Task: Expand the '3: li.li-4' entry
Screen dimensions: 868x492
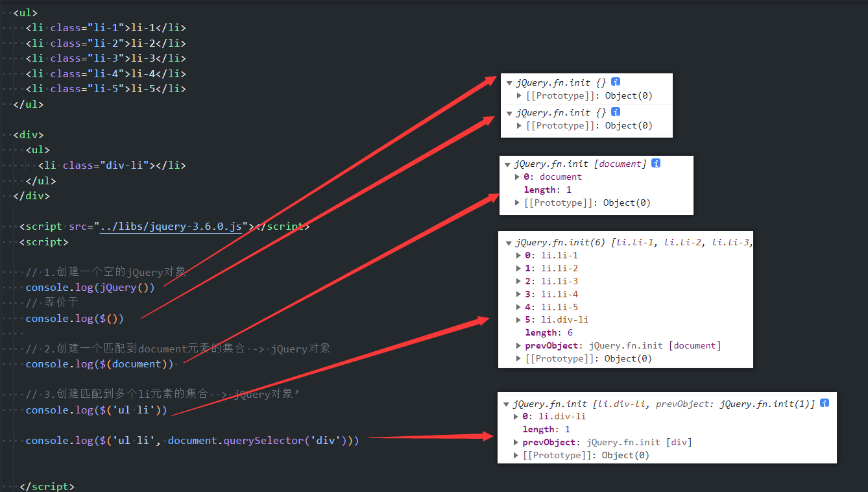Action: [518, 294]
